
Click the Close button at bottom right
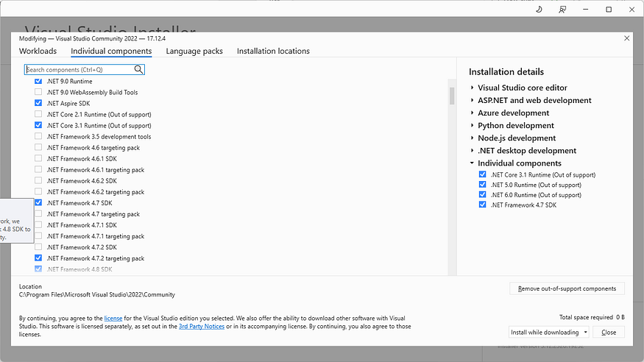click(609, 332)
